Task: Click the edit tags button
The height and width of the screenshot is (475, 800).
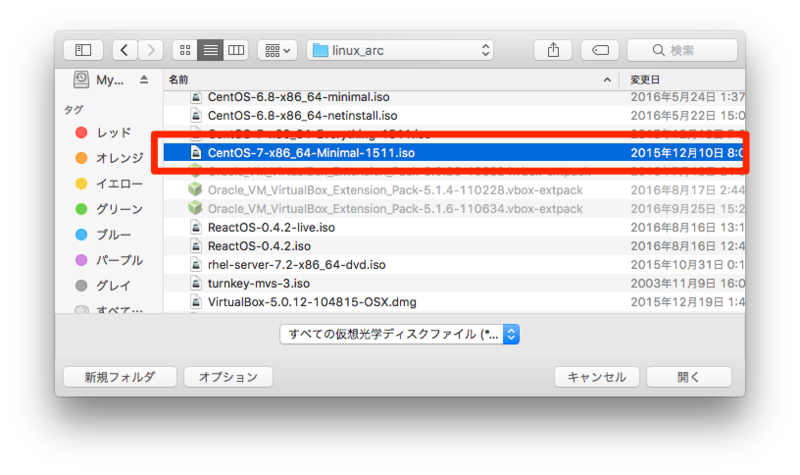Action: coord(600,50)
